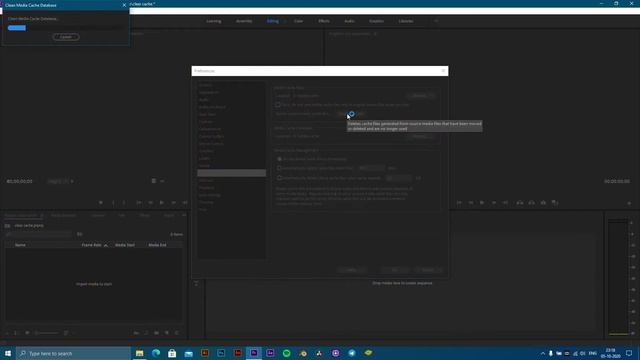The image size is (640, 360).
Task: Click Mark Out in Source monitor
Action: point(124,202)
